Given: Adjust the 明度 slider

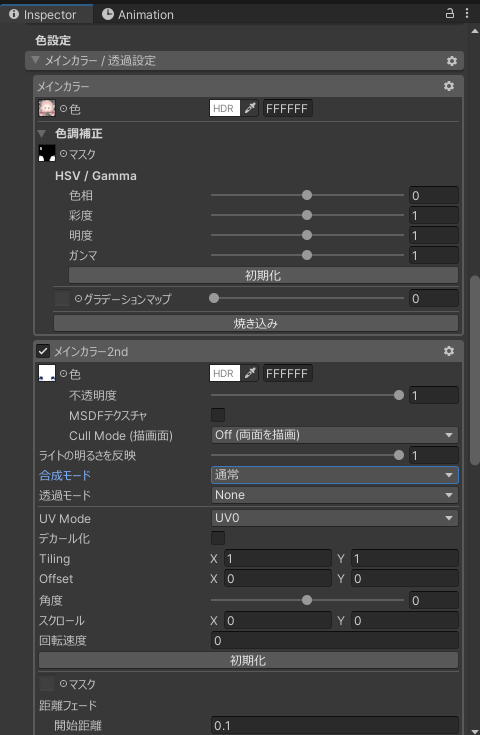Looking at the screenshot, I should point(307,235).
